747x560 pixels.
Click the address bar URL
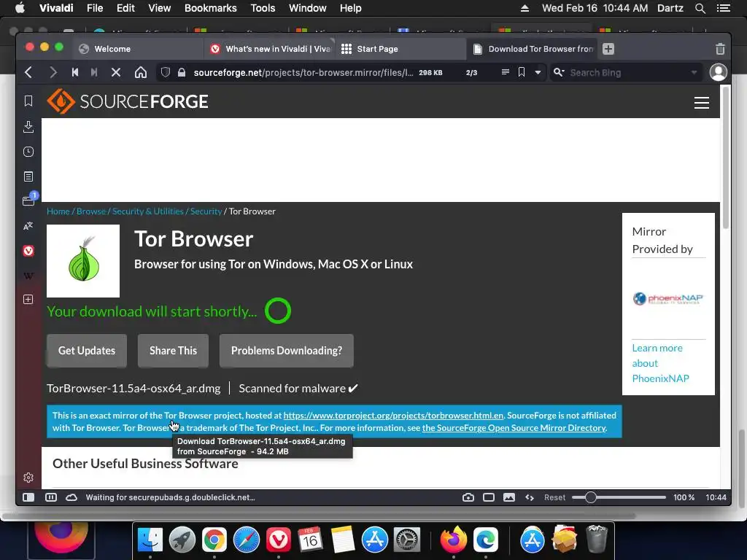tap(303, 72)
